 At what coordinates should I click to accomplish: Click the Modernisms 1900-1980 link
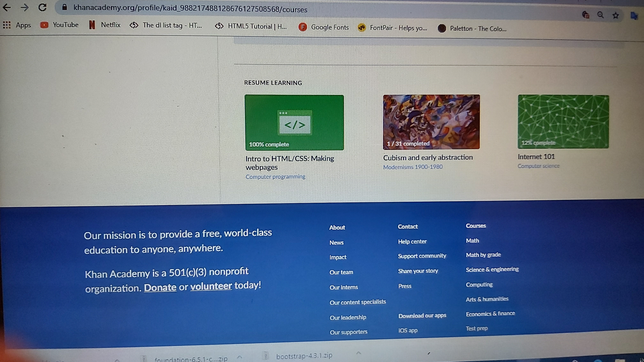pos(413,167)
